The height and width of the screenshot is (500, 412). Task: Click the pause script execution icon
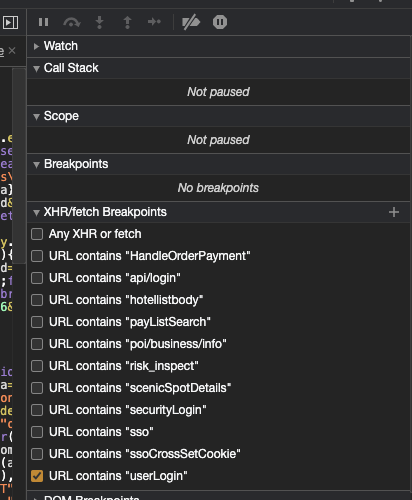pyautogui.click(x=43, y=22)
